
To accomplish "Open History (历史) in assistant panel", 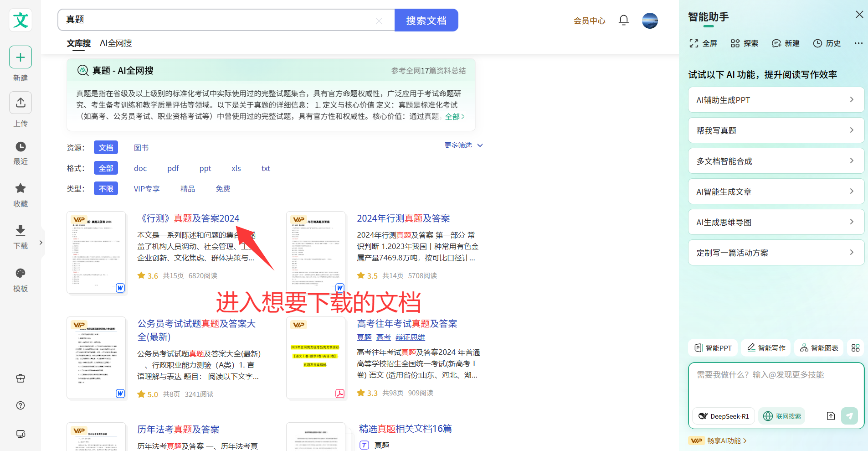I will 827,43.
